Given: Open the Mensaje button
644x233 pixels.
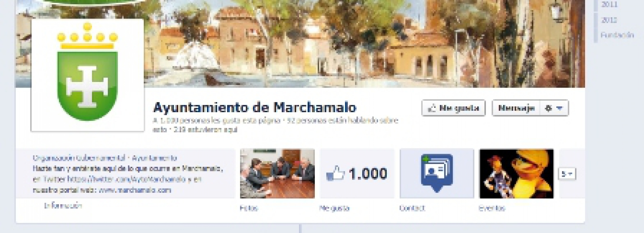Looking at the screenshot, I should (516, 108).
